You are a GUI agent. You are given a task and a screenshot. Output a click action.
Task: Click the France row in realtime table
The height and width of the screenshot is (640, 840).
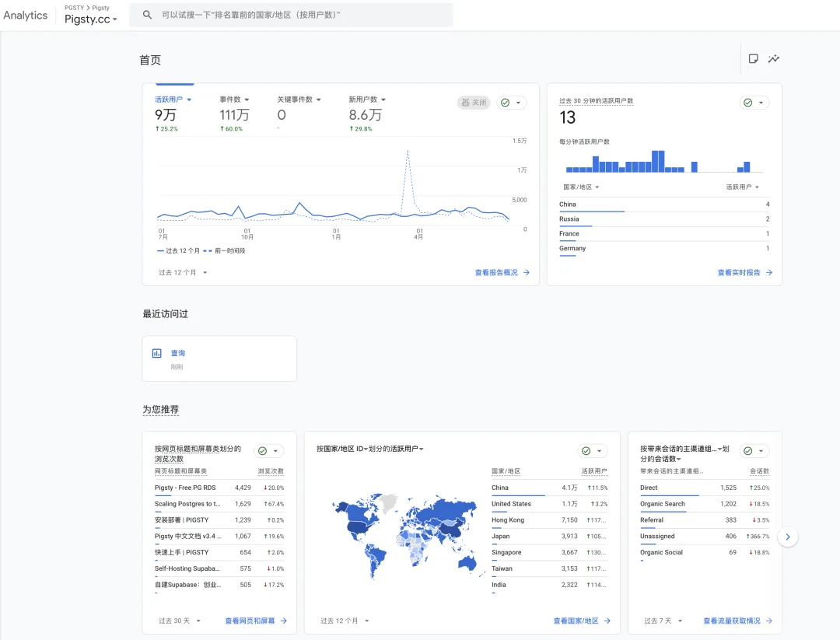(x=664, y=234)
